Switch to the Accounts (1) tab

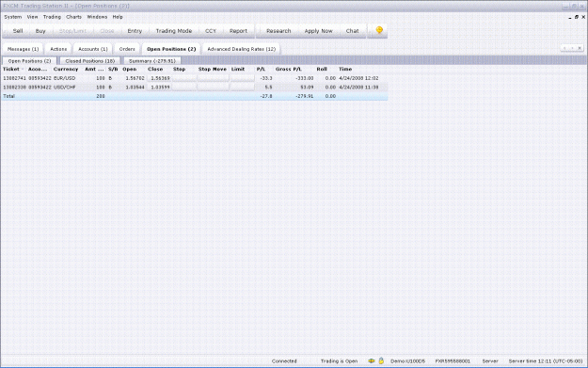[x=93, y=49]
